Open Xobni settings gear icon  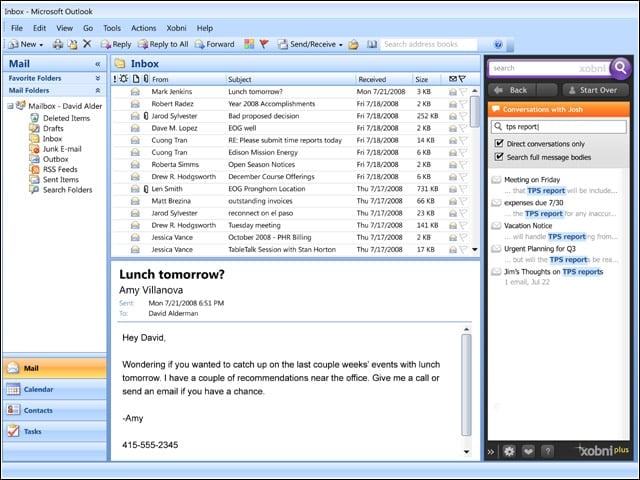509,451
